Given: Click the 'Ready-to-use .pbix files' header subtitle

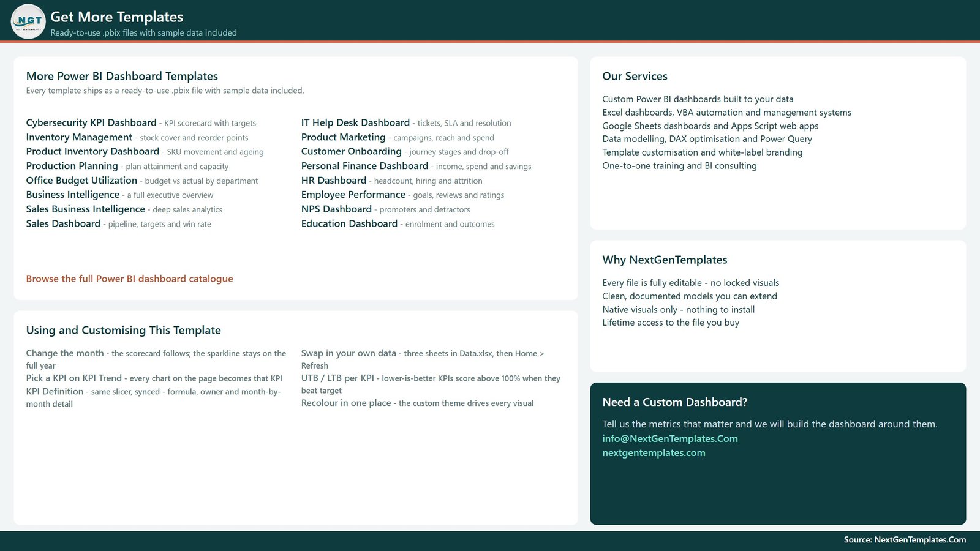Looking at the screenshot, I should coord(143,33).
